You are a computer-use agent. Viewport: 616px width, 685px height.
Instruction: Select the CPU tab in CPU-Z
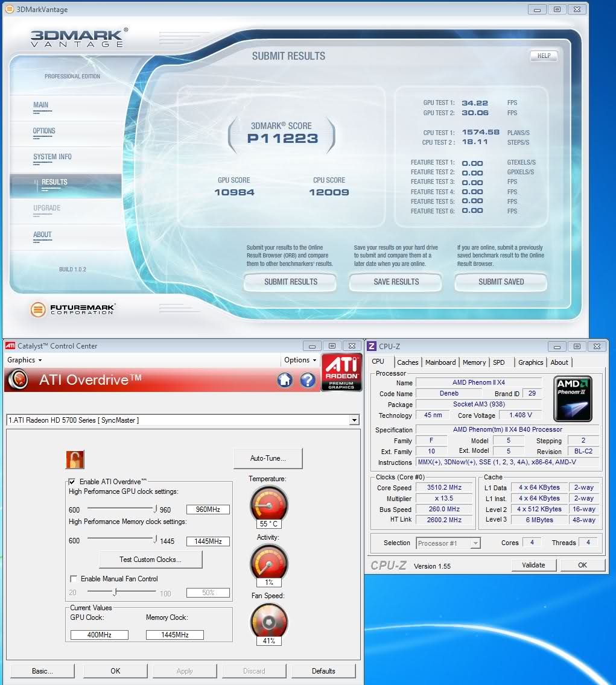378,361
